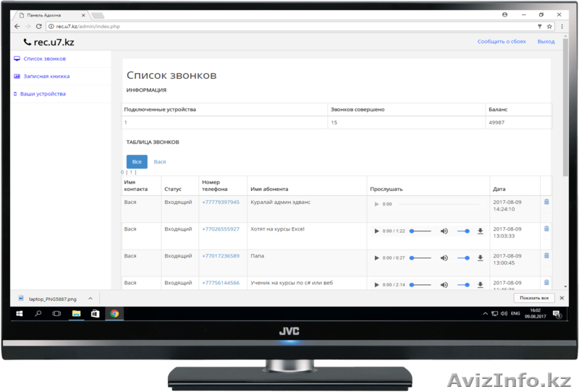The height and width of the screenshot is (392, 579).
Task: Select the 'Все' filter button
Action: click(x=137, y=162)
